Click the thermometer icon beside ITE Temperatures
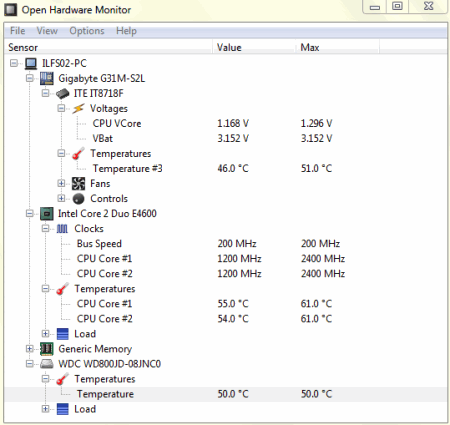 coord(78,154)
